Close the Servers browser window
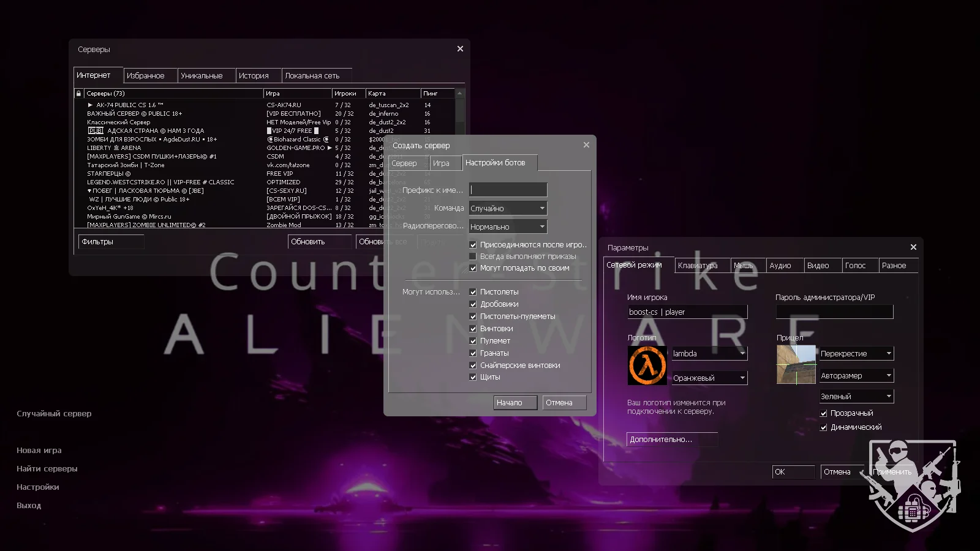The width and height of the screenshot is (980, 551). [x=460, y=49]
